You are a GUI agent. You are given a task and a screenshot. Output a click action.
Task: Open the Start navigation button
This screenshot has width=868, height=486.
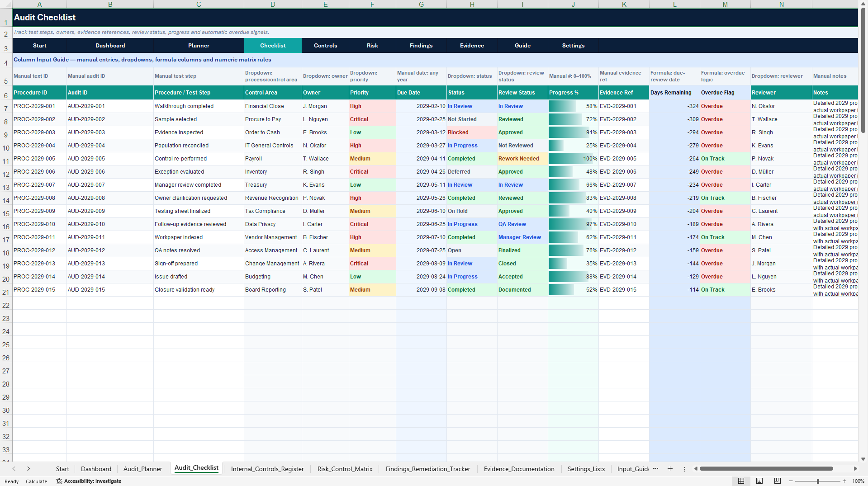(39, 46)
